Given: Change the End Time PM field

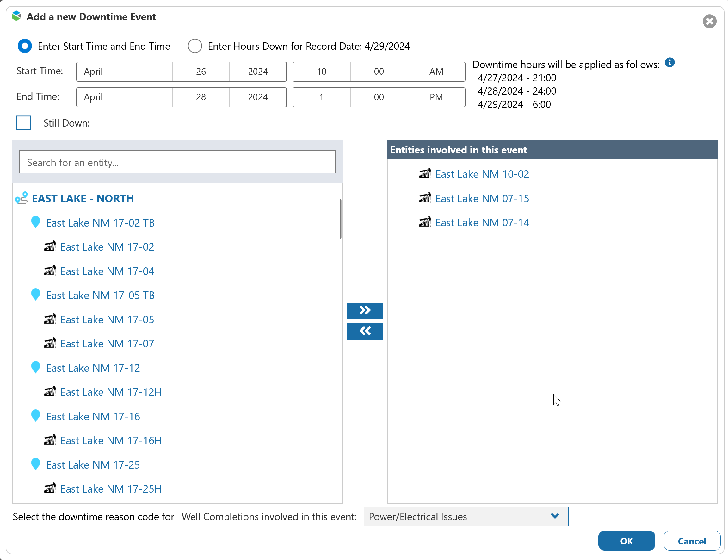Looking at the screenshot, I should 436,97.
